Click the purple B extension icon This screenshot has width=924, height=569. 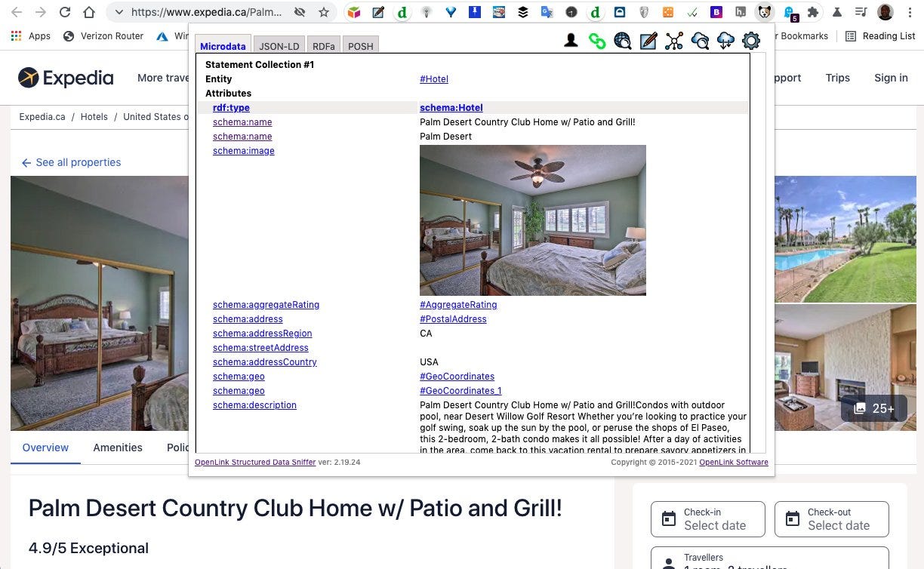click(716, 12)
